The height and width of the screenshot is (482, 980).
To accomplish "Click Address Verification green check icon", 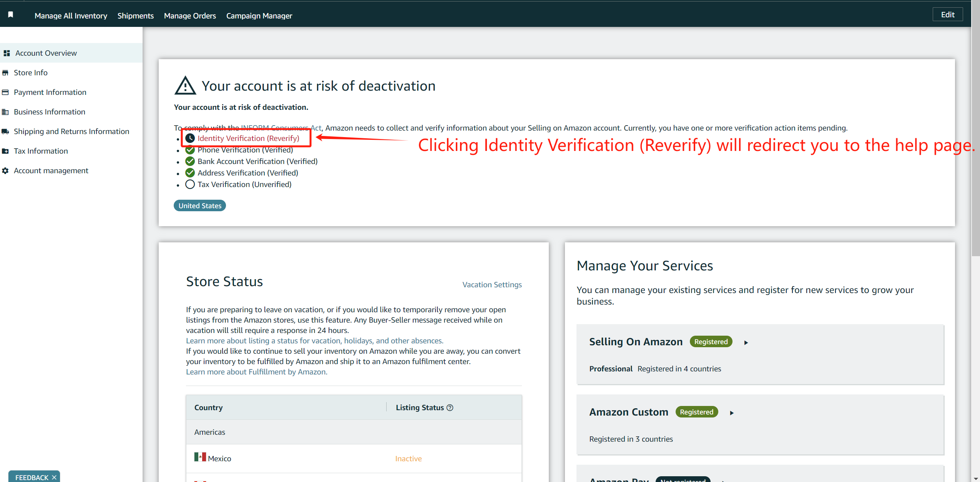I will 190,173.
